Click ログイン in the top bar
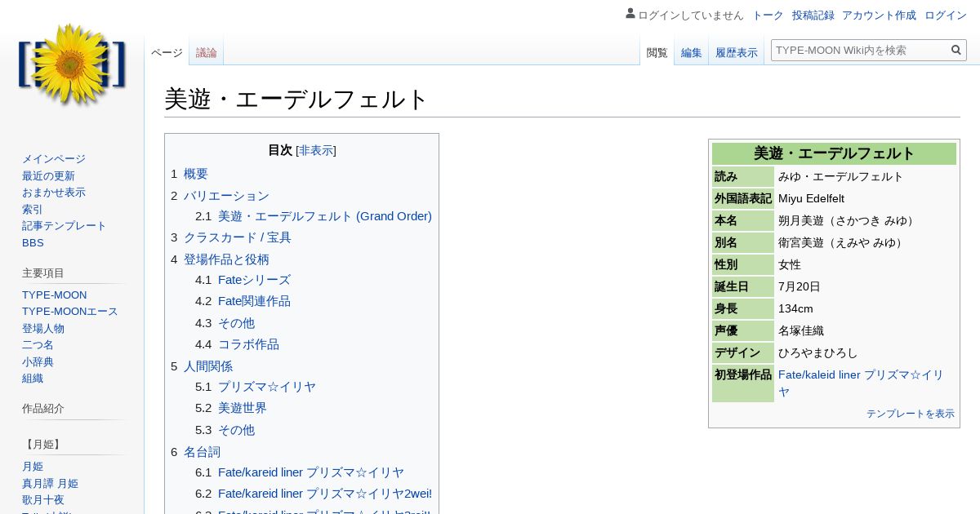Viewport: 980px width, 514px height. click(x=946, y=15)
